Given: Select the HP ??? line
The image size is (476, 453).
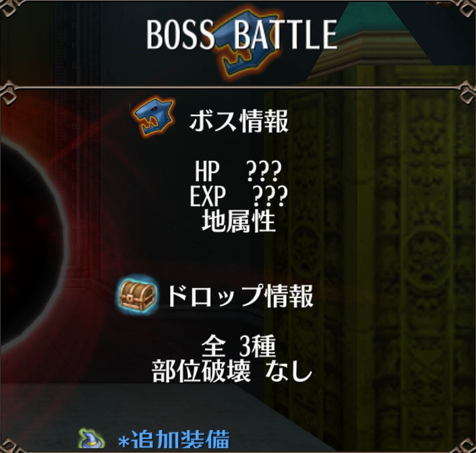Looking at the screenshot, I should tap(238, 171).
